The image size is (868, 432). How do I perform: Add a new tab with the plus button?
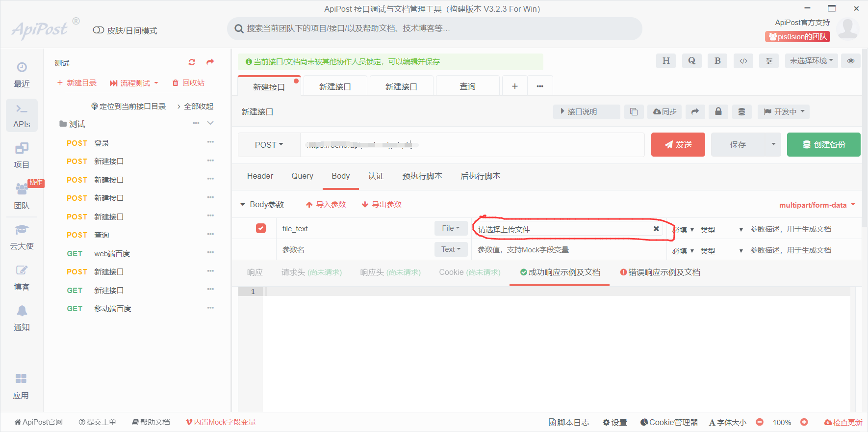[x=514, y=86]
